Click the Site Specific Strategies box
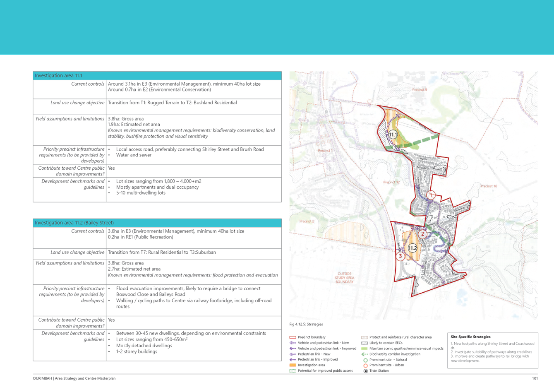The height and width of the screenshot is (392, 554). coord(494,350)
